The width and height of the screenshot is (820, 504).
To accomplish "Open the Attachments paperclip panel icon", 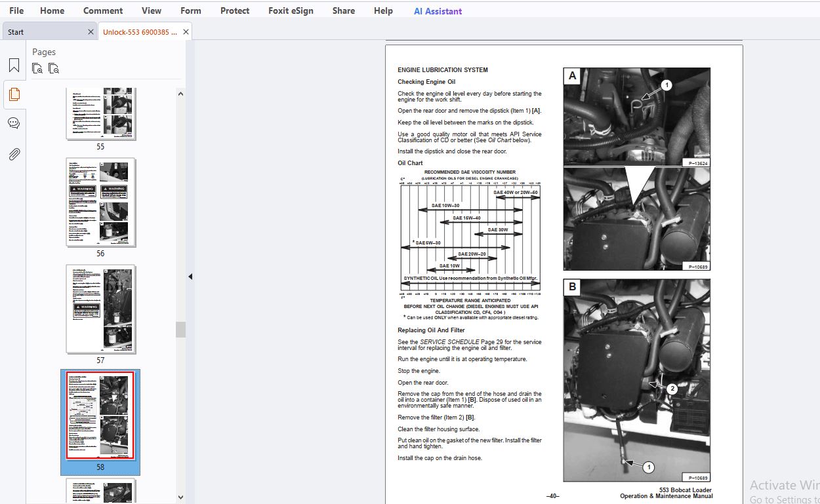I will point(14,154).
